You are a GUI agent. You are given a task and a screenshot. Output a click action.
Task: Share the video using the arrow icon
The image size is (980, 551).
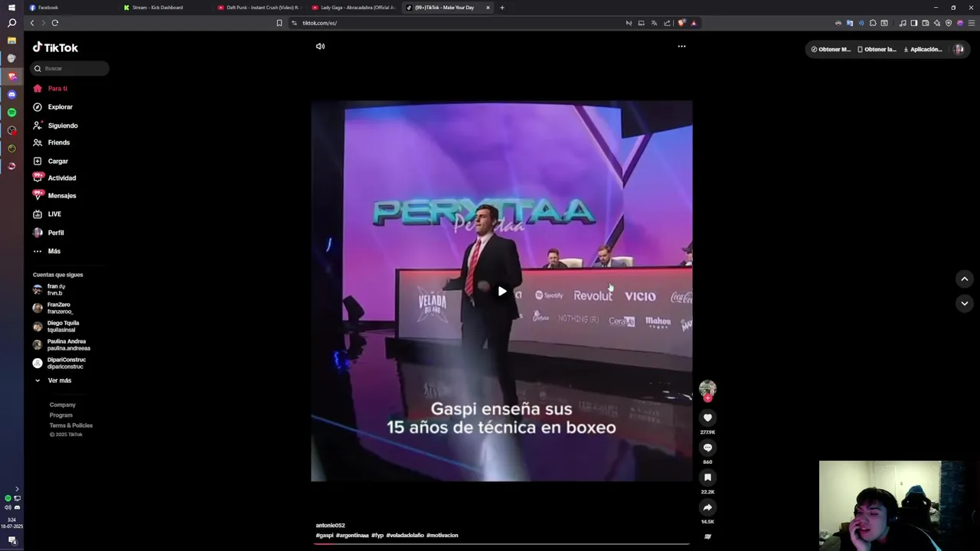coord(707,507)
